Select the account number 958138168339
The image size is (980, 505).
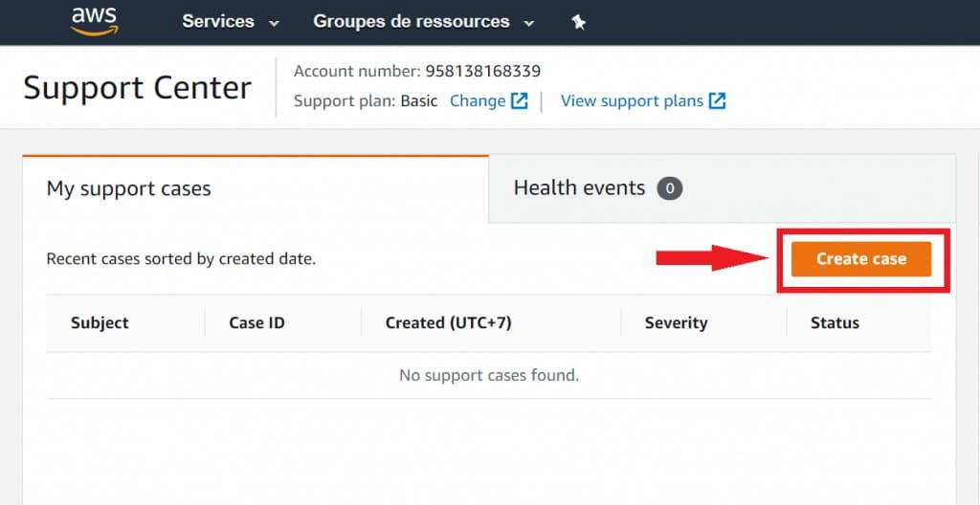pyautogui.click(x=483, y=71)
